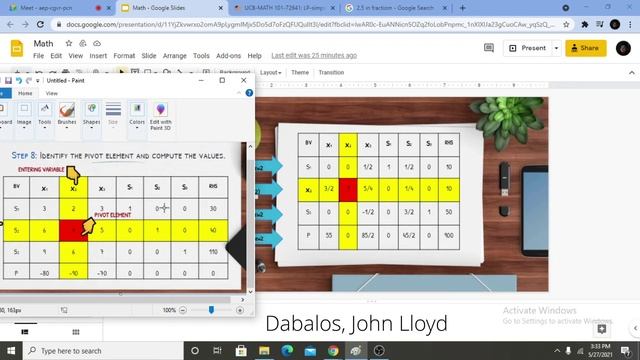Open the Insert menu in Google Slides

point(98,56)
